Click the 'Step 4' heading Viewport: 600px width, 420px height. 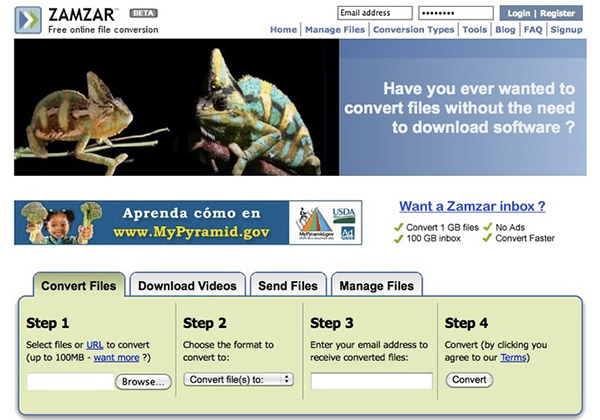[466, 323]
